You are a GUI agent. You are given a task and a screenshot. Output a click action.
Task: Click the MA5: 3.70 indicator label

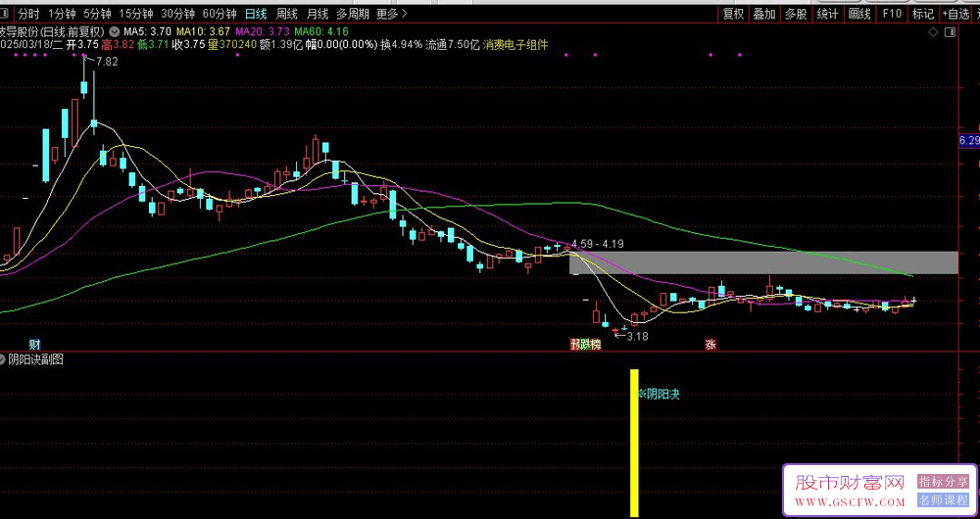147,31
